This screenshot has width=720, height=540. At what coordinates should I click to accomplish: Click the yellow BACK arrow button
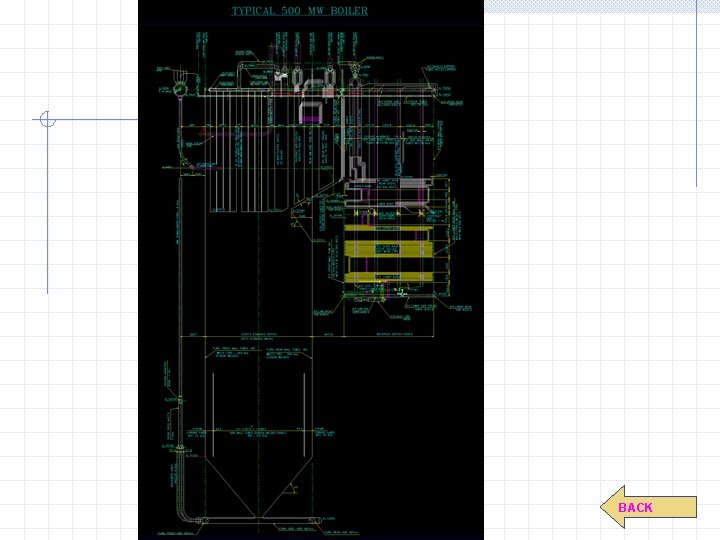pos(648,507)
